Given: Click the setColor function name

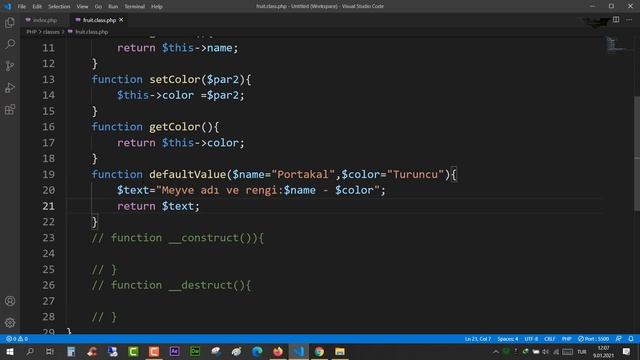Looking at the screenshot, I should [175, 79].
